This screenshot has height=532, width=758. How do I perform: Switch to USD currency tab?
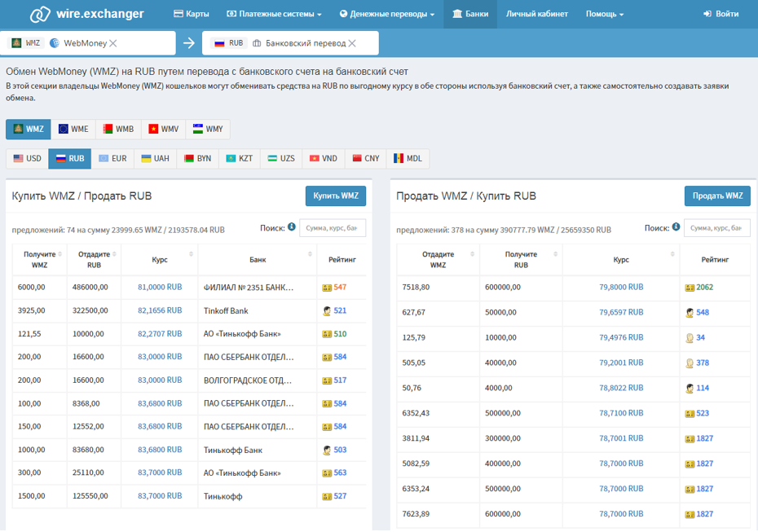point(27,159)
